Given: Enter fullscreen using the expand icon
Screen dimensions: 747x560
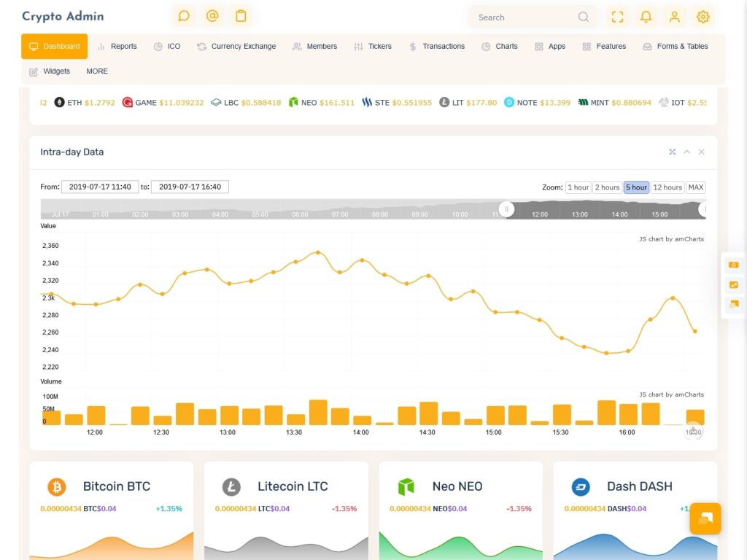Looking at the screenshot, I should point(618,17).
